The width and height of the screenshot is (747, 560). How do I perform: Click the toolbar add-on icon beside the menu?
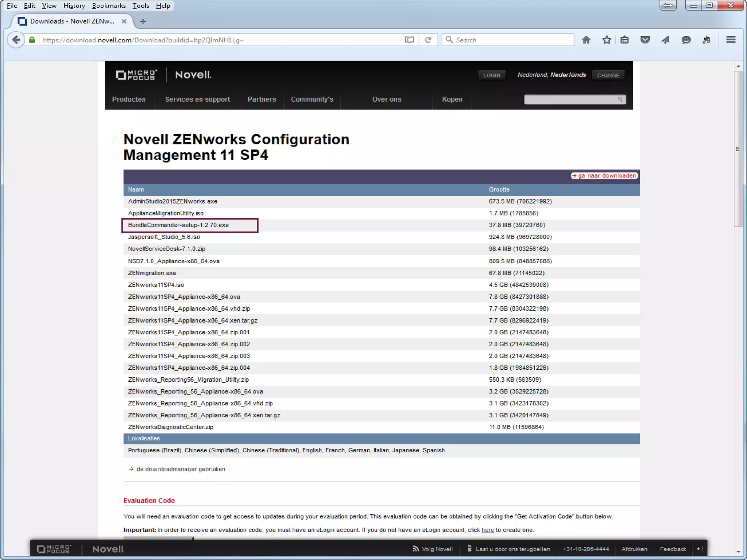pyautogui.click(x=707, y=40)
